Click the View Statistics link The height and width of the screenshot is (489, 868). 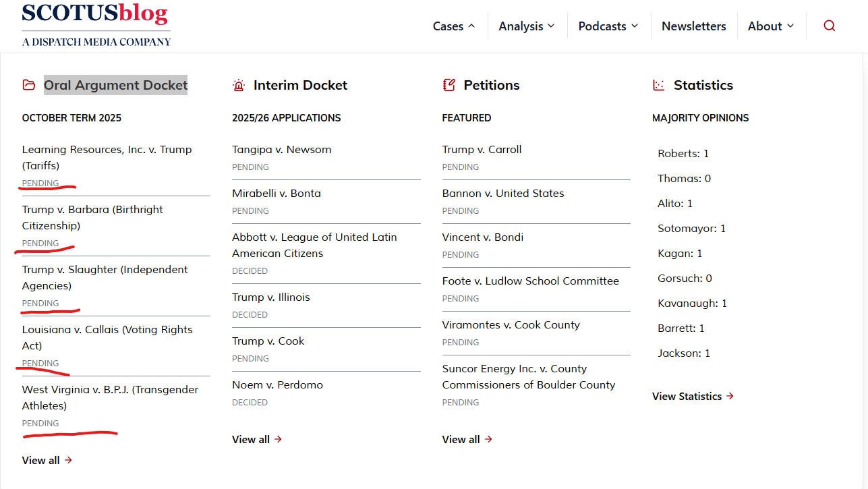tap(693, 397)
